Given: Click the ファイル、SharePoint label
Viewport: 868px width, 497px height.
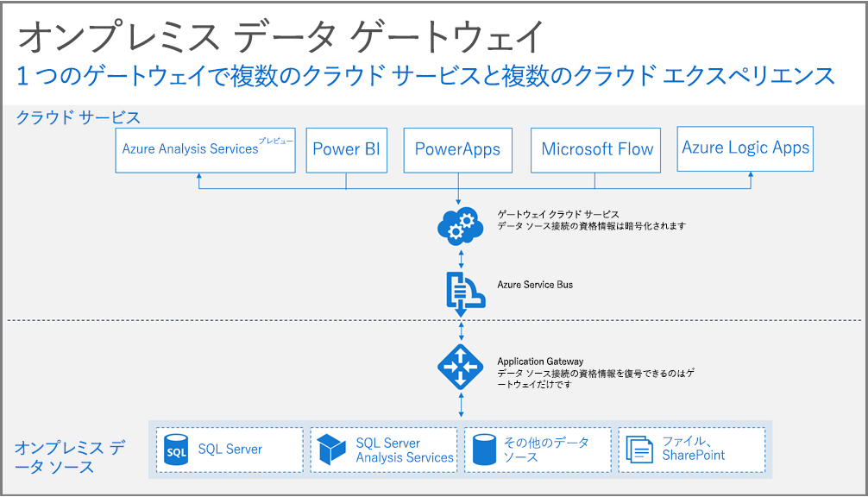Looking at the screenshot, I should (x=693, y=449).
